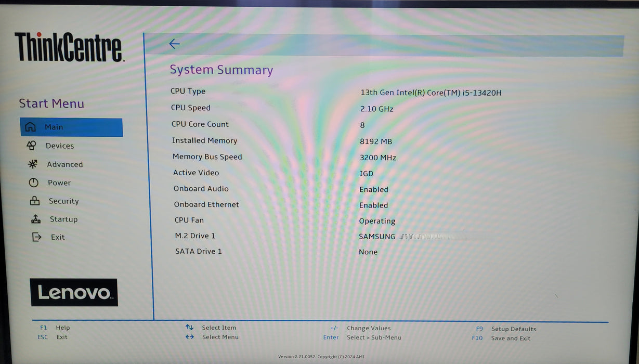
Task: Click the 3200 MHz value
Action: 378,158
